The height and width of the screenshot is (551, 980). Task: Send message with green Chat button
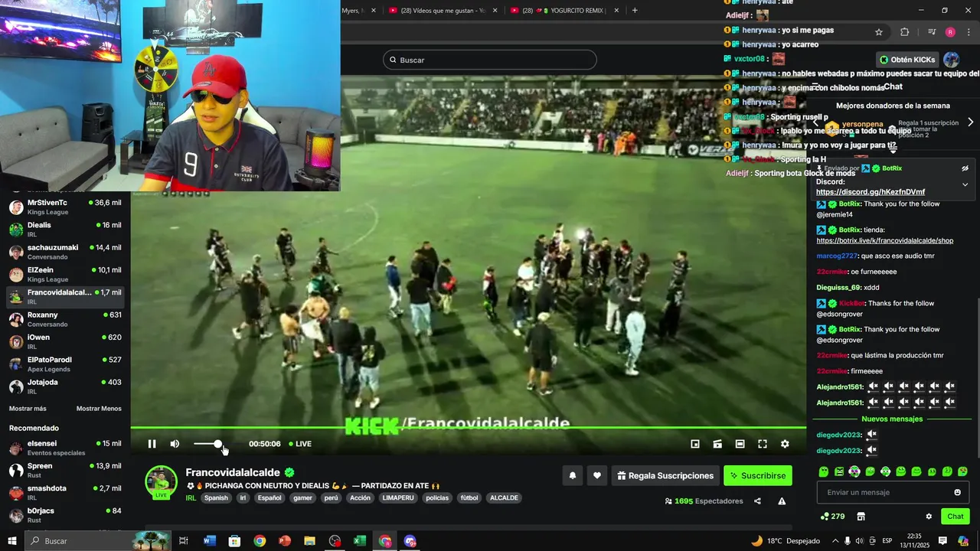(955, 517)
